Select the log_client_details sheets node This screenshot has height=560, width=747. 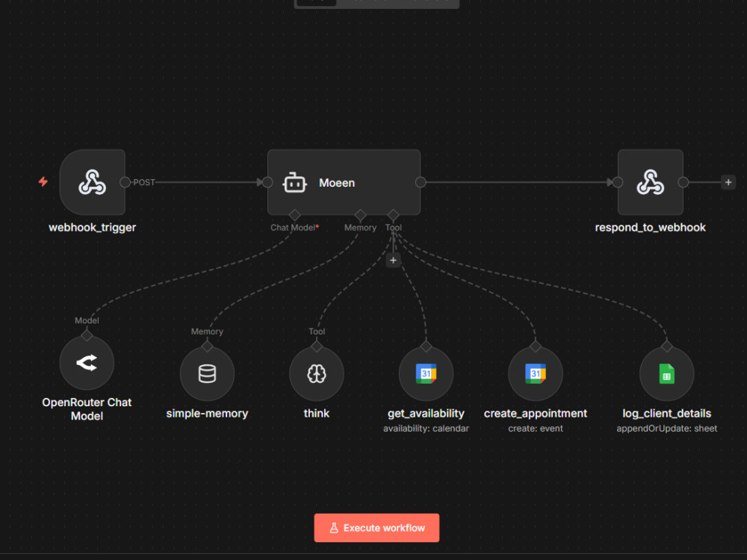tap(666, 374)
